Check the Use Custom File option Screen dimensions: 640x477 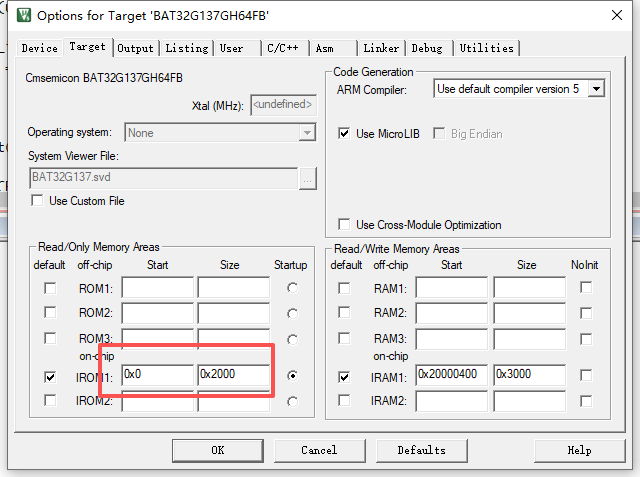[x=39, y=201]
